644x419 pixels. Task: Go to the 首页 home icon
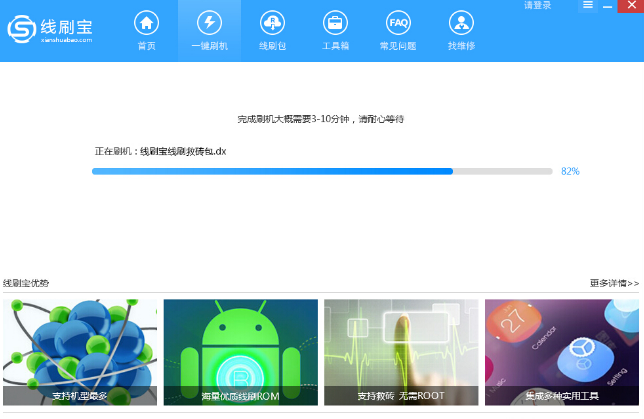click(x=146, y=29)
